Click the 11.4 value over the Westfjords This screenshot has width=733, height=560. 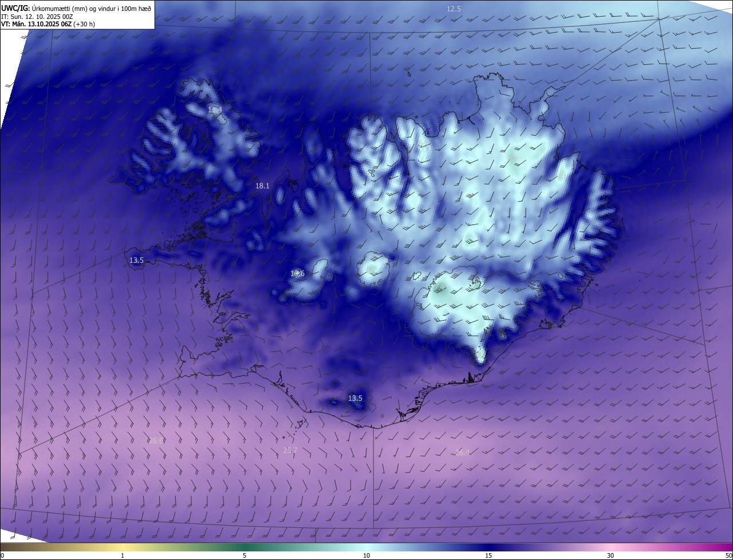(215, 109)
